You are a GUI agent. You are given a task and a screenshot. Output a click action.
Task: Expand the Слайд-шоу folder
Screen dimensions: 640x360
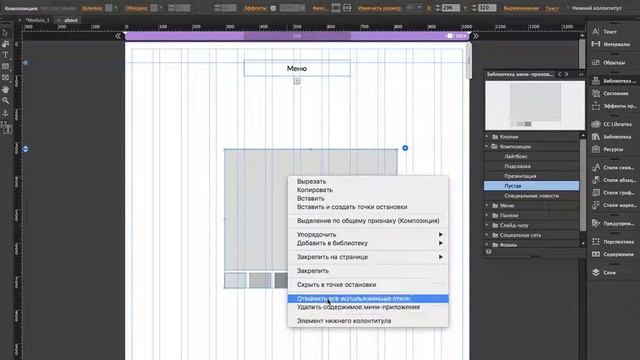click(487, 225)
